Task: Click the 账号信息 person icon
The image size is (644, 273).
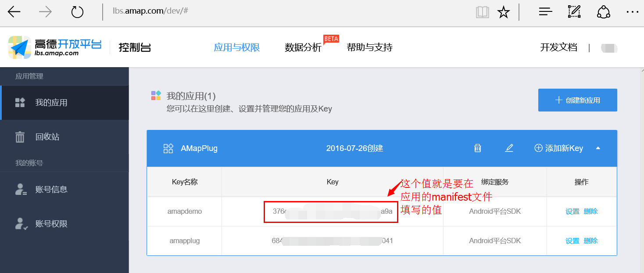Action: [x=21, y=190]
